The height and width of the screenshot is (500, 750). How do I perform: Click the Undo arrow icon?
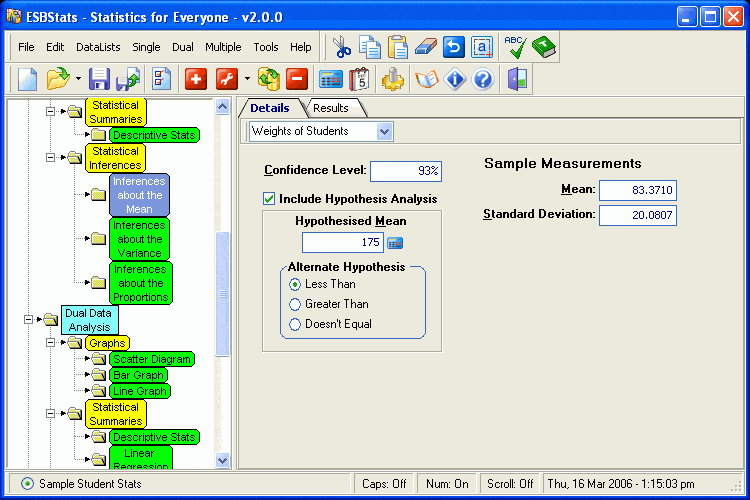[454, 47]
